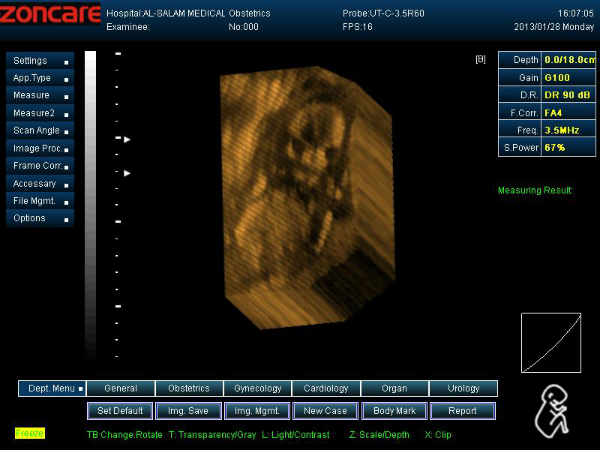600x450 pixels.
Task: Click the lower focus arrow marker
Action: (127, 173)
